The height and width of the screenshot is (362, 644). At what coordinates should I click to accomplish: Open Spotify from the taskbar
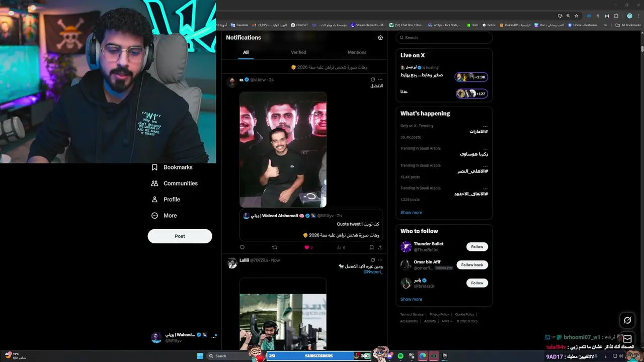(400, 356)
